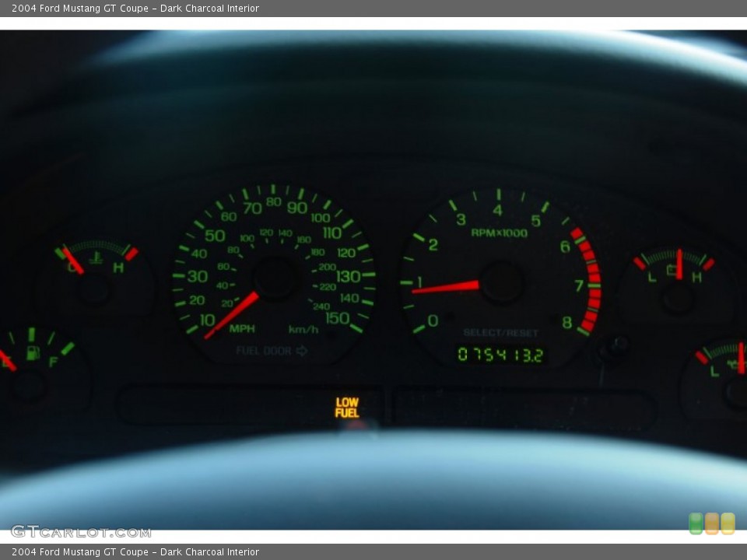Click the tachometer numeral 4
The image size is (747, 560).
pyautogui.click(x=497, y=210)
